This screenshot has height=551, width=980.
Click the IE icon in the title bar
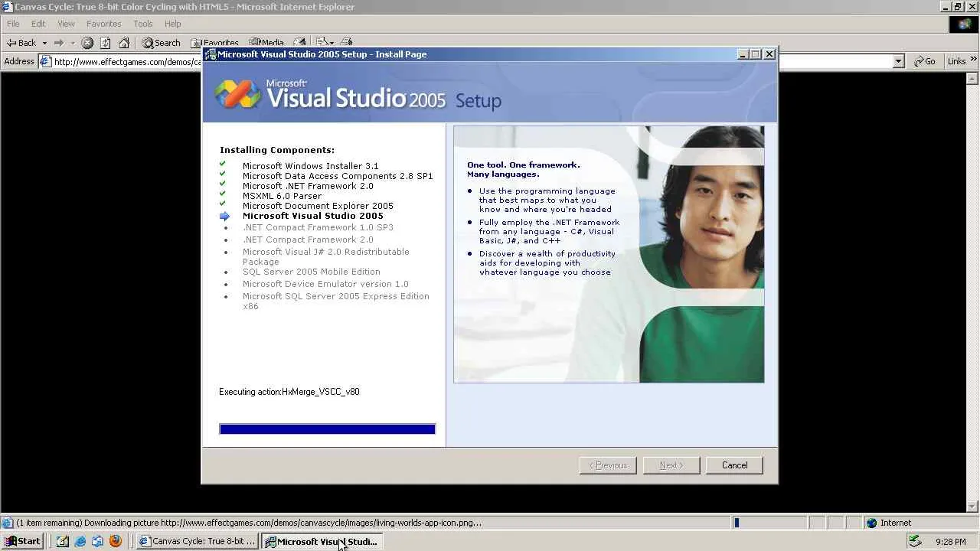point(8,7)
